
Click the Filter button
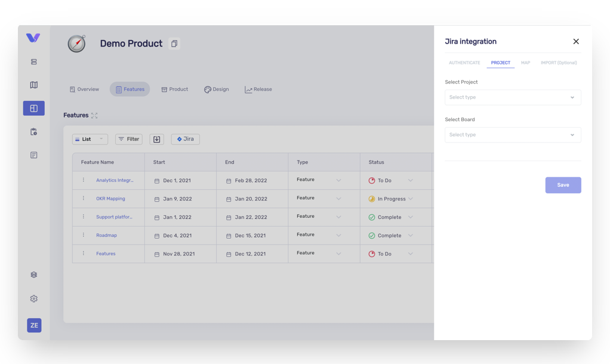pyautogui.click(x=129, y=139)
